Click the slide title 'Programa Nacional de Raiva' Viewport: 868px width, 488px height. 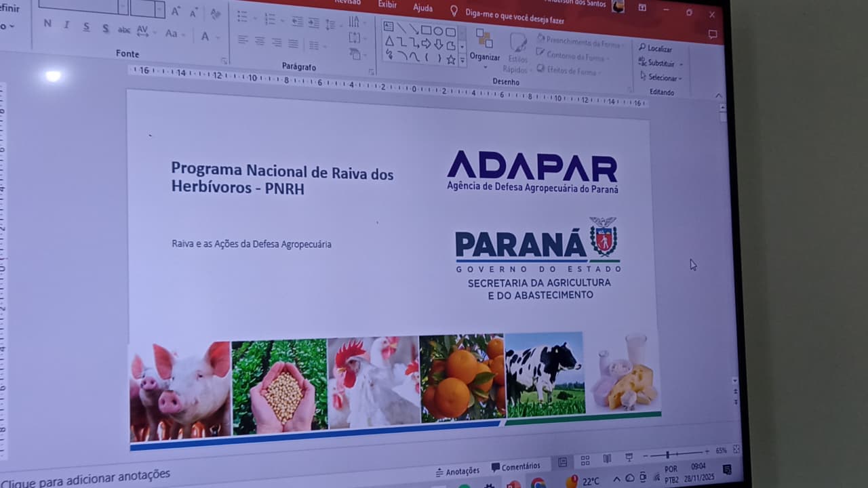pos(282,178)
